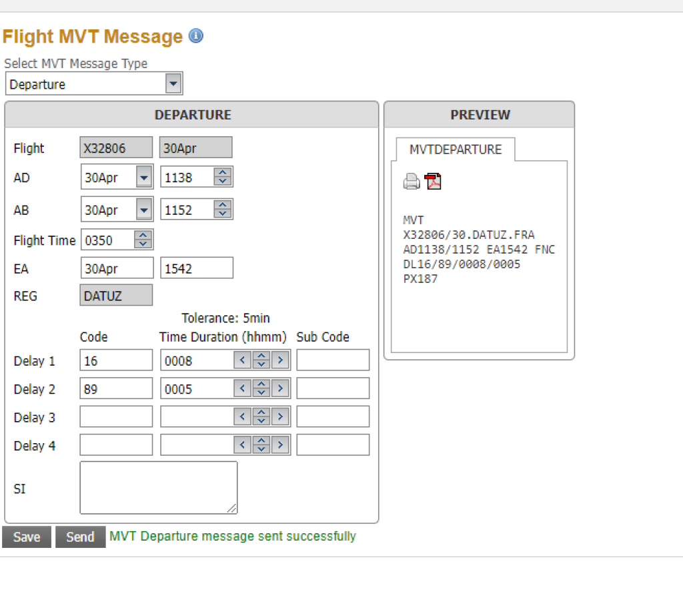The height and width of the screenshot is (616, 683).
Task: Click the info icon beside Flight MVT Message
Action: (195, 36)
